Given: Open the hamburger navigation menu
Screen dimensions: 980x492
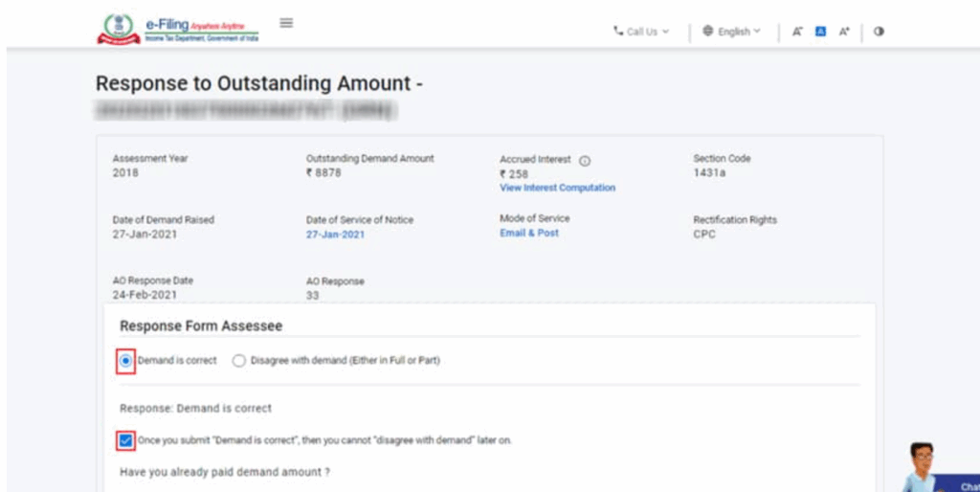Looking at the screenshot, I should tap(286, 23).
